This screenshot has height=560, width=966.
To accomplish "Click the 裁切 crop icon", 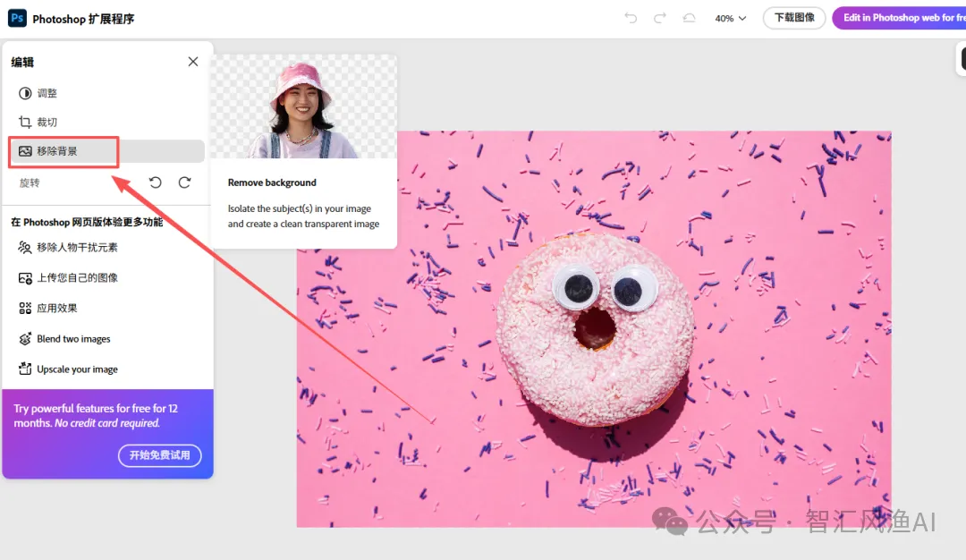I will click(x=25, y=122).
